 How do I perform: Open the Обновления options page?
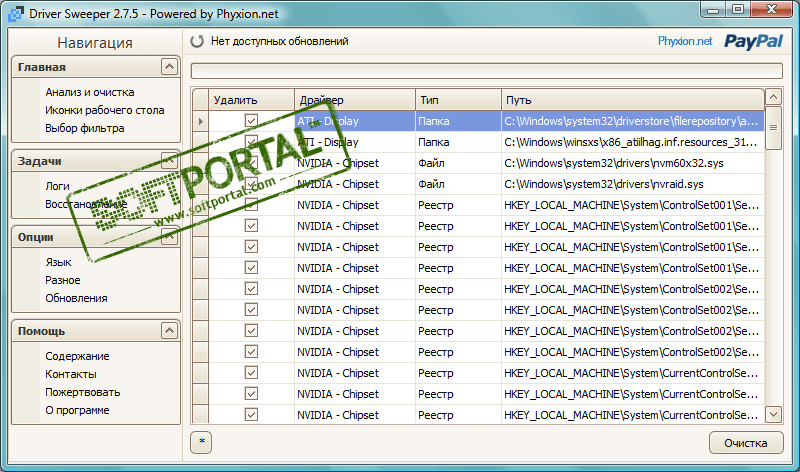tap(76, 298)
